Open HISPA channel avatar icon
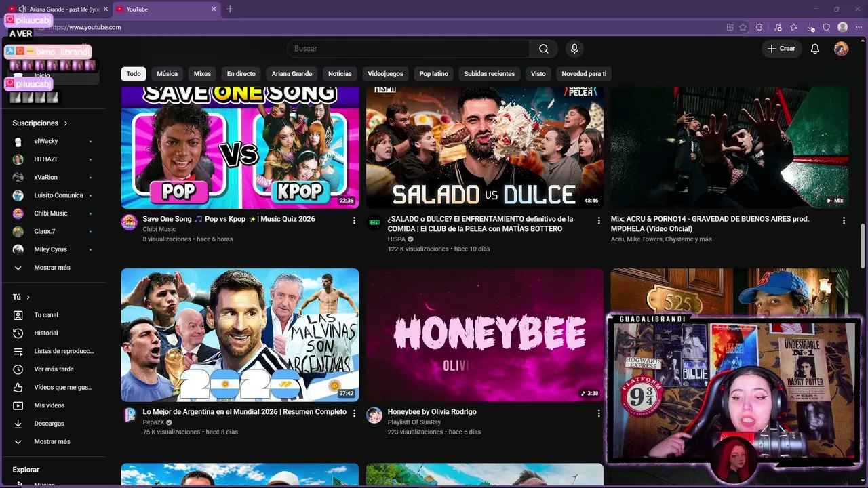868x488 pixels. pos(374,222)
